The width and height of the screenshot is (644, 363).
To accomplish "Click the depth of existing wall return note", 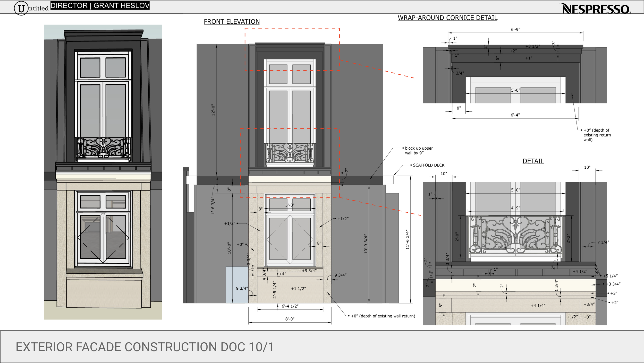I will [x=383, y=316].
